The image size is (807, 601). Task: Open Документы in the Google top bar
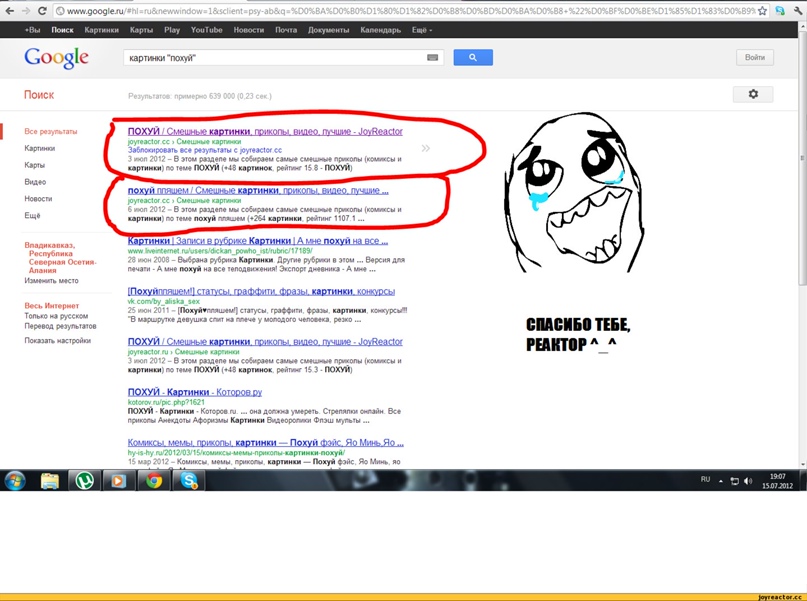pyautogui.click(x=328, y=30)
